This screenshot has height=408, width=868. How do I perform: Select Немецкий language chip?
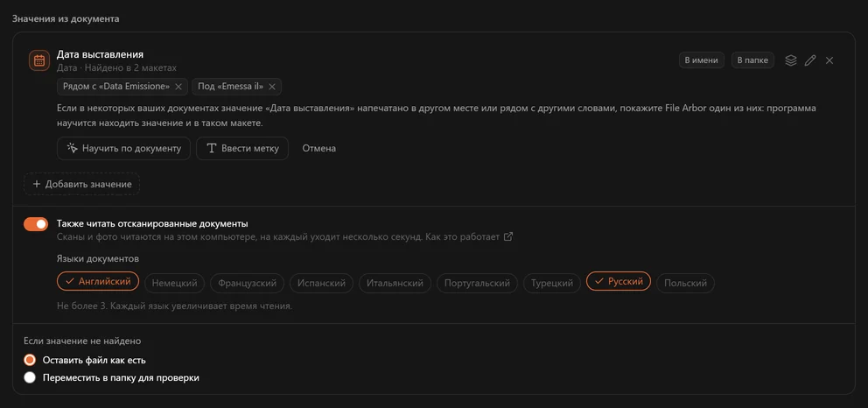[x=174, y=283]
